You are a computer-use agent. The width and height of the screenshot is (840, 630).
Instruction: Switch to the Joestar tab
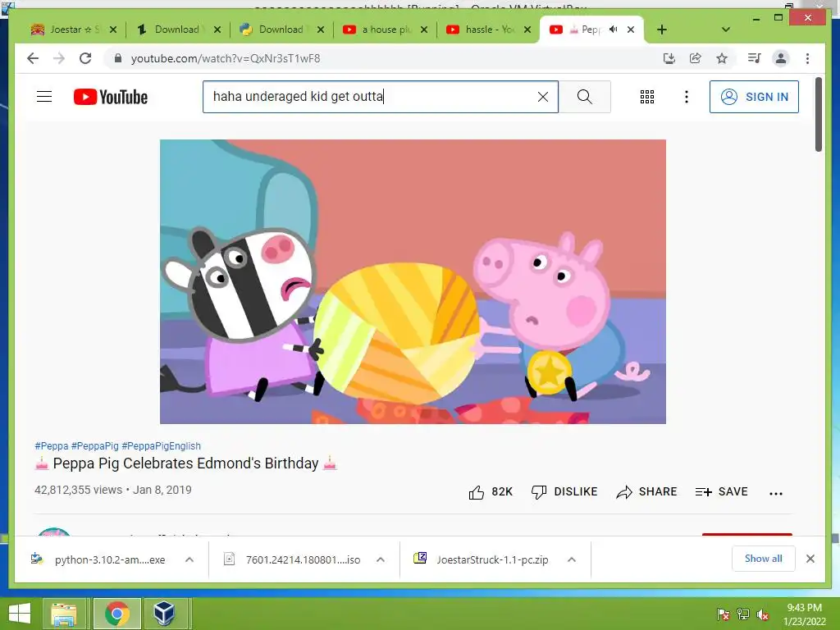pyautogui.click(x=66, y=30)
